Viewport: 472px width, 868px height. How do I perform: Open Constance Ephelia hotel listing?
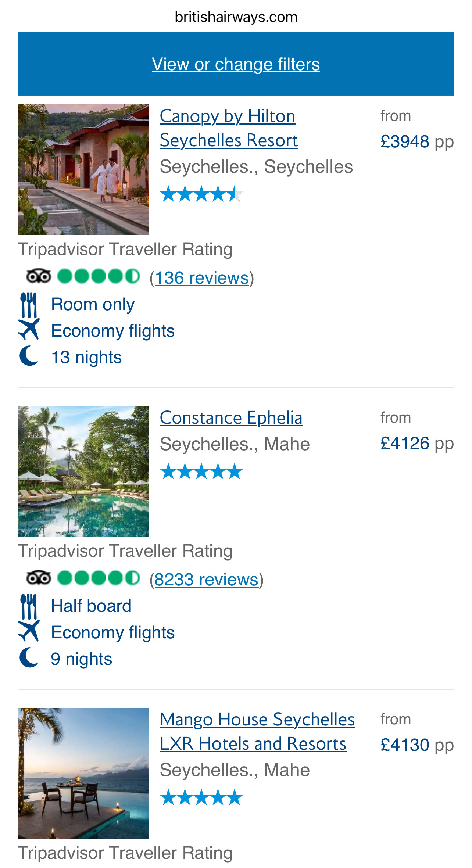231,418
